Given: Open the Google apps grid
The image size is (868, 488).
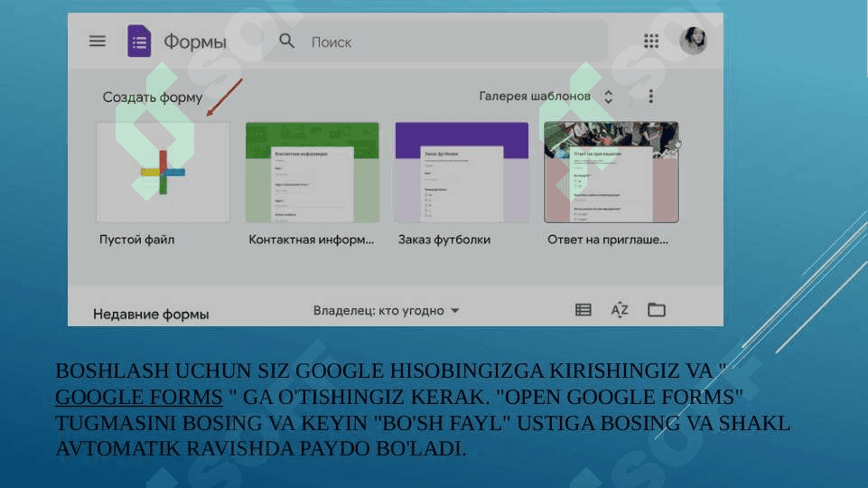Looking at the screenshot, I should coord(651,41).
